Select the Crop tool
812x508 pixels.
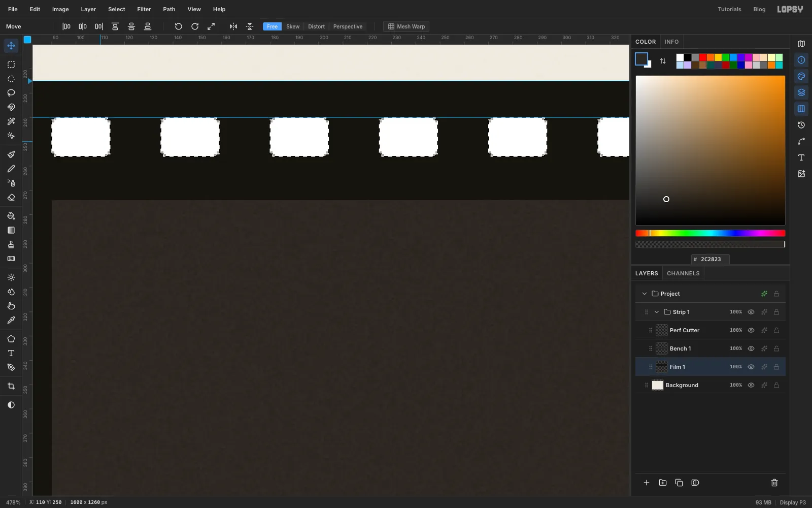[11, 386]
